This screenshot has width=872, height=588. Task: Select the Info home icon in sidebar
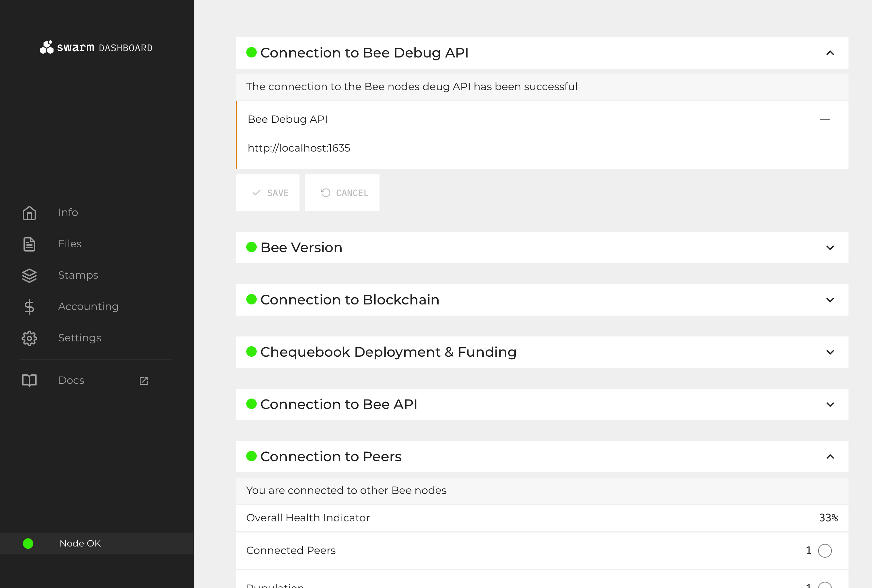(x=29, y=213)
